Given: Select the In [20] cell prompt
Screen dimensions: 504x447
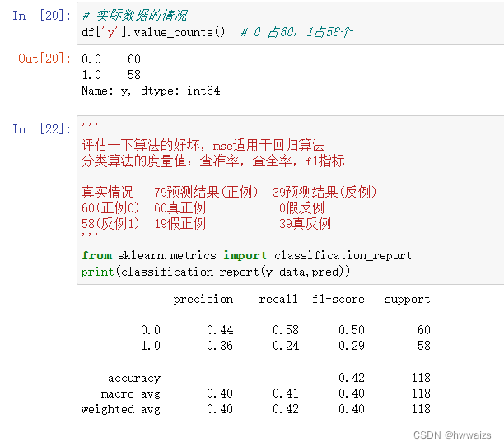Looking at the screenshot, I should (41, 16).
